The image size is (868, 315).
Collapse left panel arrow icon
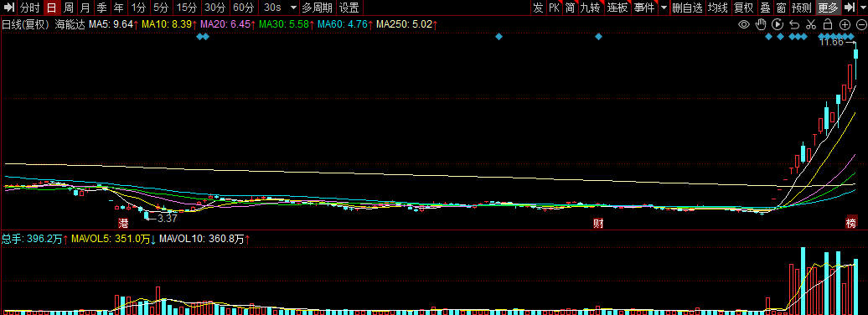(9, 8)
